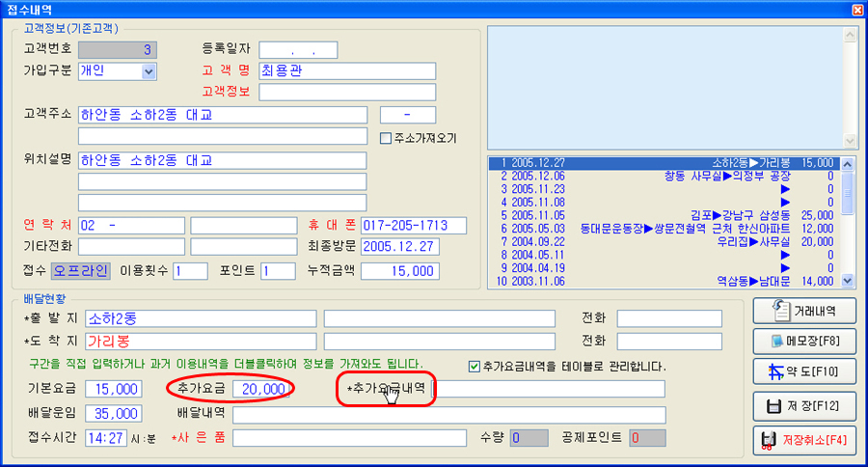Select history row 2005.11.05 김포▶강남구 삼성동
The image size is (868, 467).
point(665,215)
